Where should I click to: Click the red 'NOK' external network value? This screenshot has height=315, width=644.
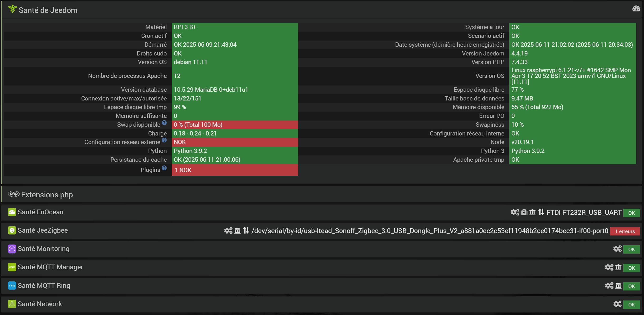180,142
